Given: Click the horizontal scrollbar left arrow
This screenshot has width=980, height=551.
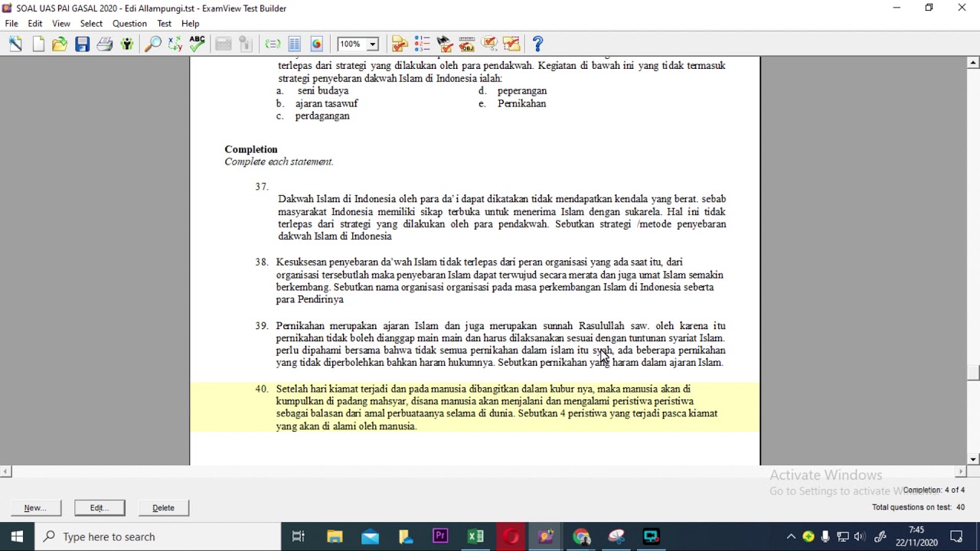Looking at the screenshot, I should click(x=6, y=471).
